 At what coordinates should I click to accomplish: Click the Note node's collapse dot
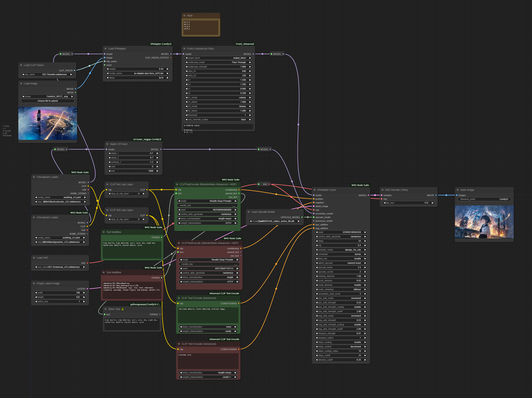pyautogui.click(x=185, y=16)
